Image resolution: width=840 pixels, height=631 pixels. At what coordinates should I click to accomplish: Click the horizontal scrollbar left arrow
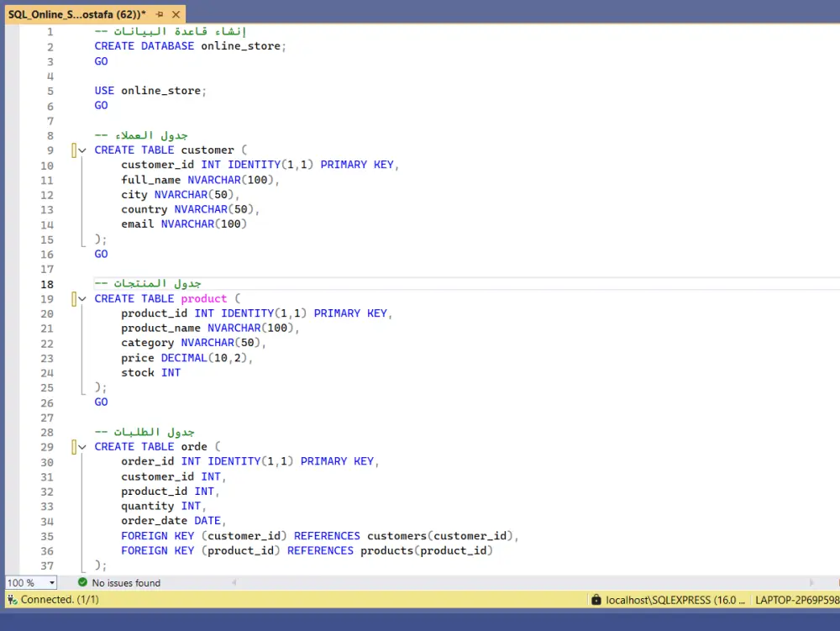pos(234,582)
